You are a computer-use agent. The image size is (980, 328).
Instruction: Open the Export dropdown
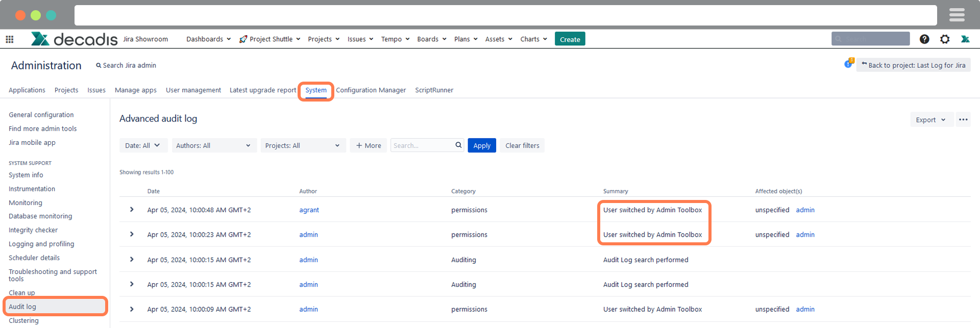[930, 120]
